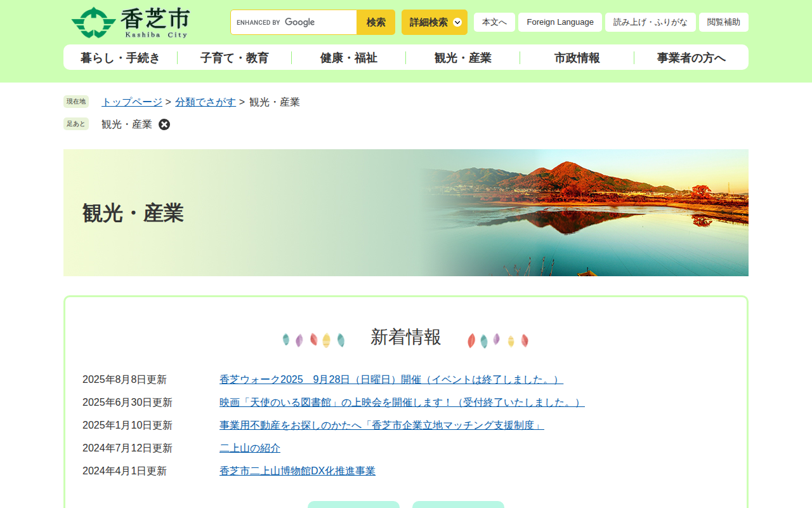This screenshot has width=812, height=508.
Task: Click the 2025年8月8日更新 date text
Action: [x=124, y=380]
